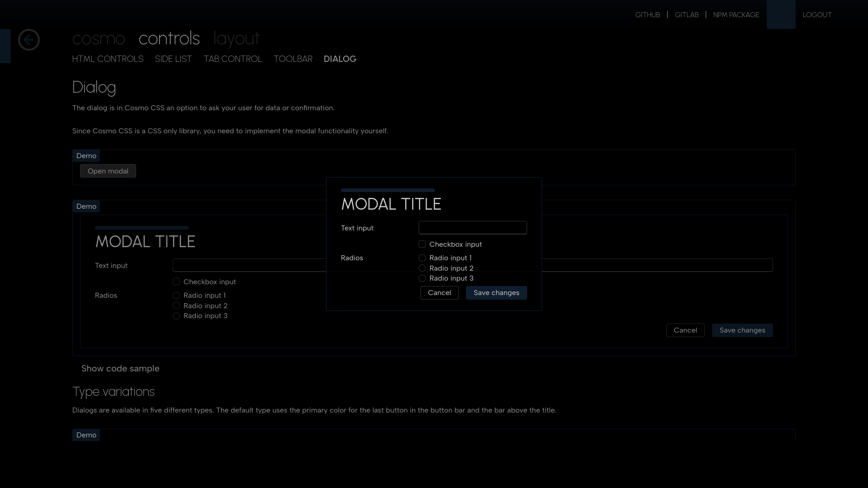Open the GITHUB link
The image size is (868, 488).
(x=647, y=15)
